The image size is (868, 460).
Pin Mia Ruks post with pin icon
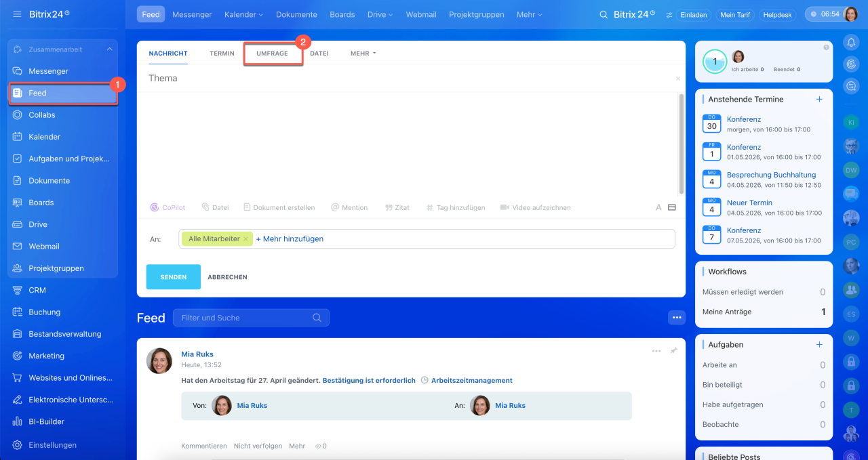[673, 351]
